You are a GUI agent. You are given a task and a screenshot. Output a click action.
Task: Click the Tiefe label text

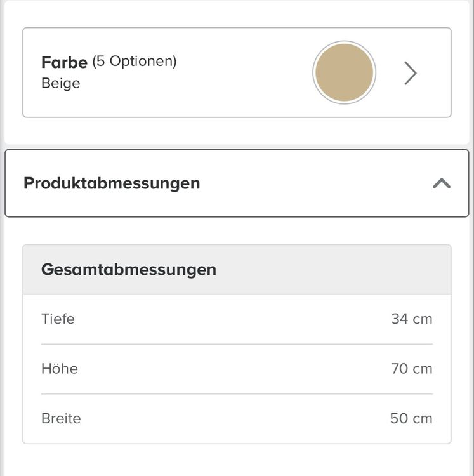point(58,319)
